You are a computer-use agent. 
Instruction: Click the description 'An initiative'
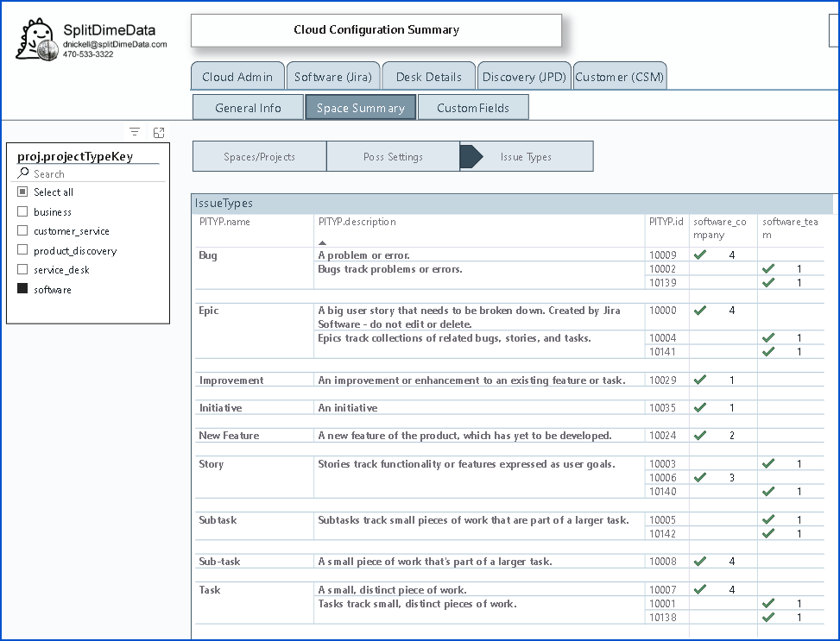pos(348,408)
